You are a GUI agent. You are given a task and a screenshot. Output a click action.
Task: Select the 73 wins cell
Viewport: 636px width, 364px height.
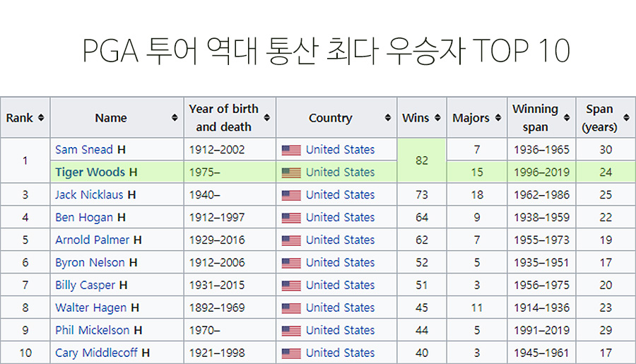tap(422, 195)
